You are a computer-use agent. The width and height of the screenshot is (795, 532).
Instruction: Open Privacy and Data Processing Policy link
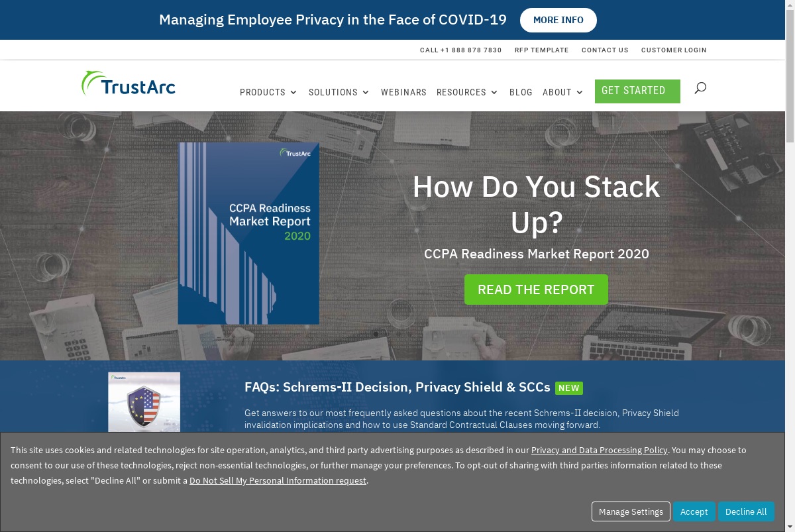600,450
